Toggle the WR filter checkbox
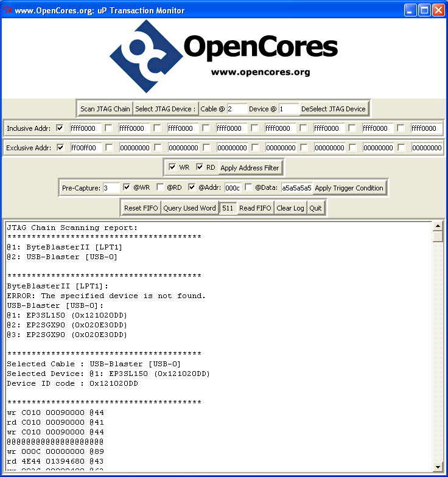Image resolution: width=448 pixels, height=477 pixels. pyautogui.click(x=172, y=167)
